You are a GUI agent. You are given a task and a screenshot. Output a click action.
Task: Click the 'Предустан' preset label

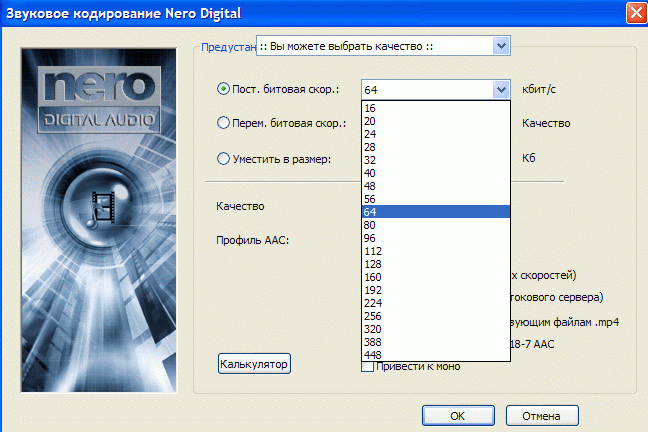(229, 47)
